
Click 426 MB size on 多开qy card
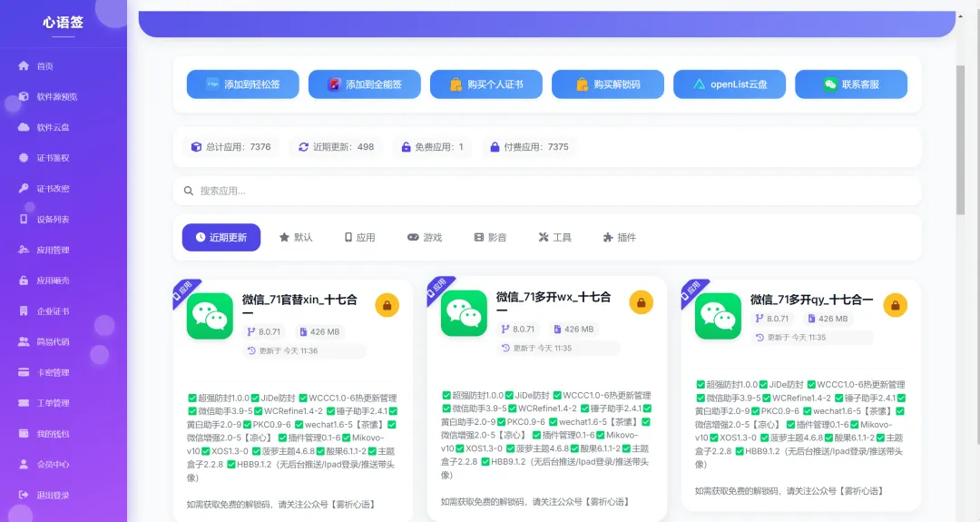tap(828, 319)
